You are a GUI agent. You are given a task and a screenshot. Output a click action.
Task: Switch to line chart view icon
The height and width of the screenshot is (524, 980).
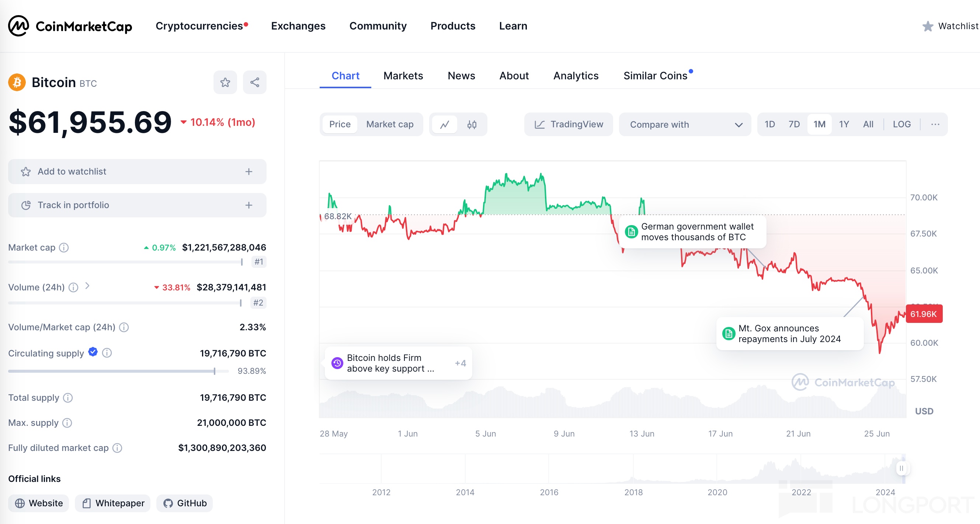445,124
